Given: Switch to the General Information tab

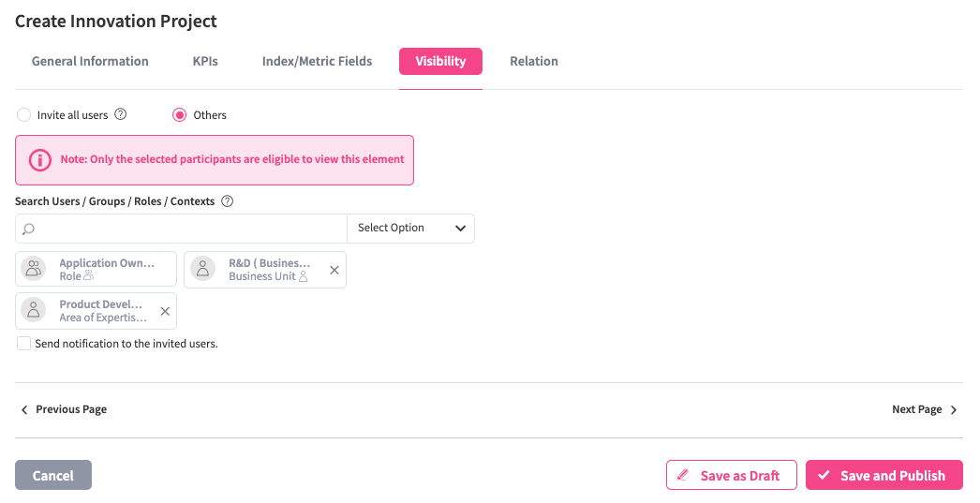Looking at the screenshot, I should click(x=90, y=62).
